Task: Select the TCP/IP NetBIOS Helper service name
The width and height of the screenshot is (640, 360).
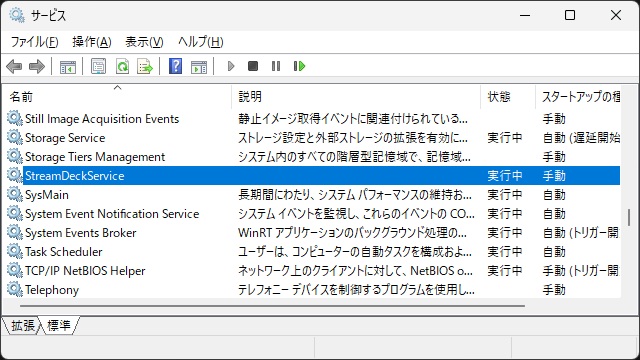Action: pyautogui.click(x=85, y=271)
